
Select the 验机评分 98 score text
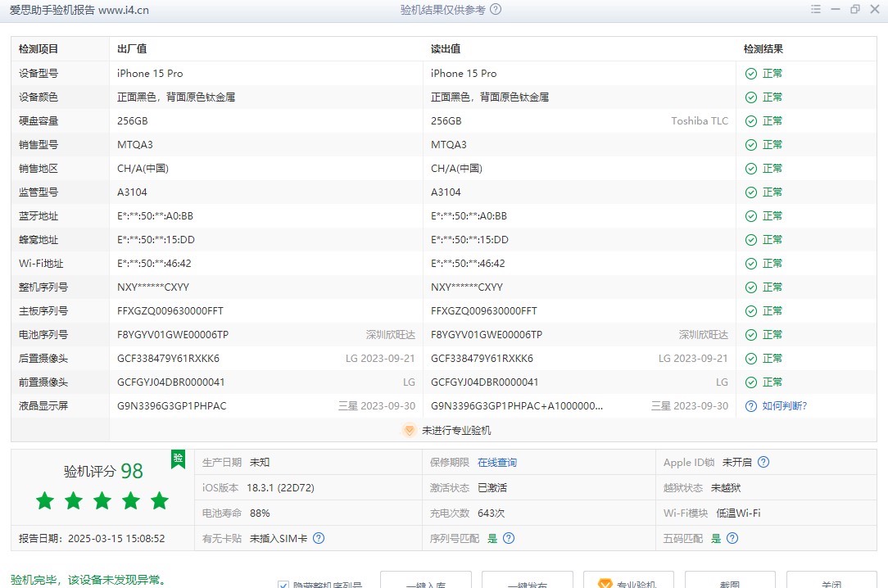(103, 471)
